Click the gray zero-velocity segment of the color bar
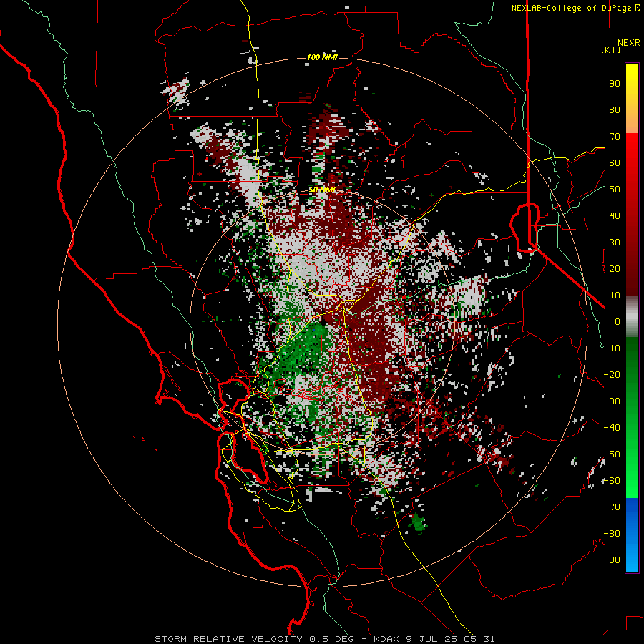This screenshot has width=644, height=644. click(632, 317)
